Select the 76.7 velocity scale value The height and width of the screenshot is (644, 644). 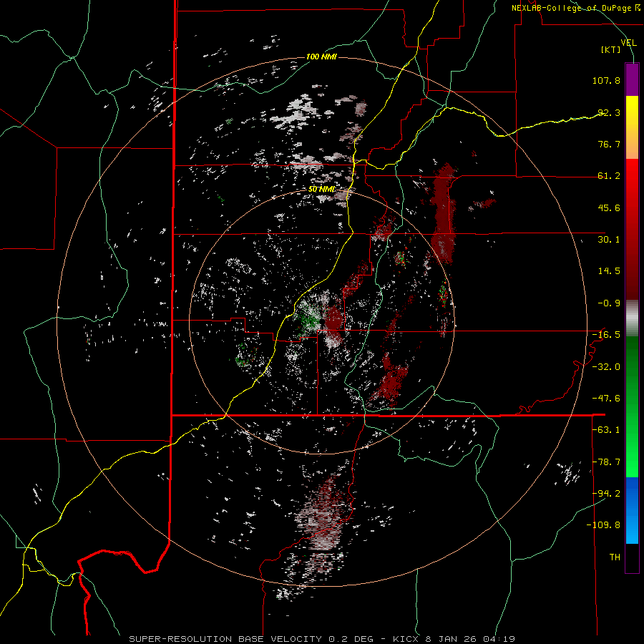[x=609, y=144]
